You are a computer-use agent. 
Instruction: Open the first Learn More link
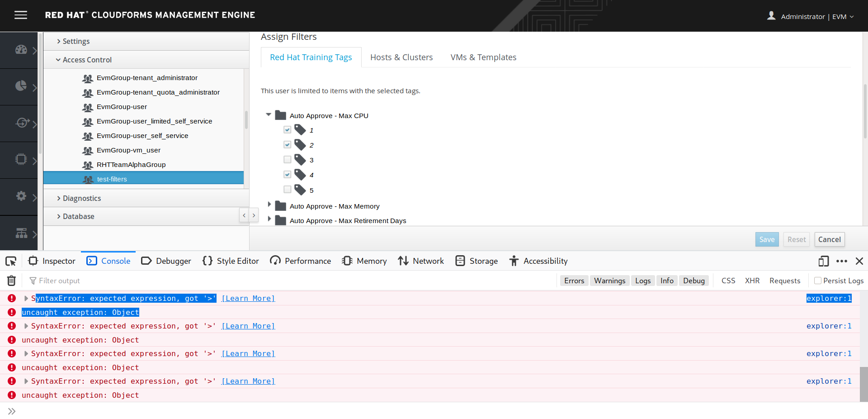tap(248, 299)
